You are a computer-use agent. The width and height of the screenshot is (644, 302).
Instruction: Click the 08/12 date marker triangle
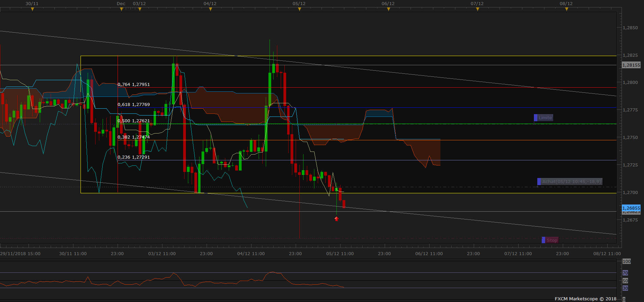(x=567, y=9)
